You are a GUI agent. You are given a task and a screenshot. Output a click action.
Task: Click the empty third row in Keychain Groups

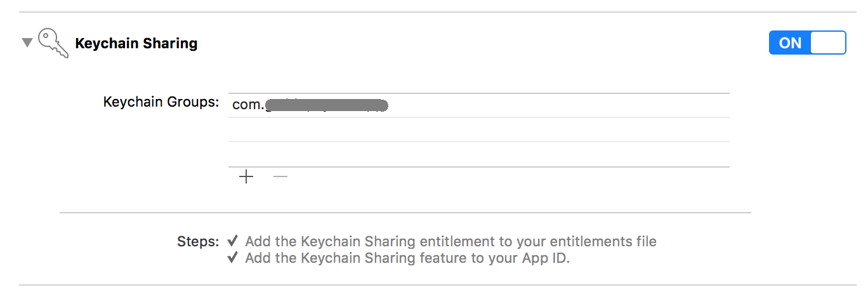478,154
